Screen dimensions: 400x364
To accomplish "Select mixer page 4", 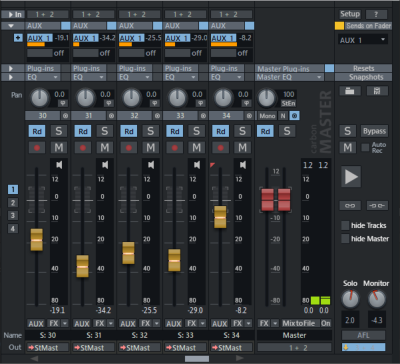I will coord(13,229).
